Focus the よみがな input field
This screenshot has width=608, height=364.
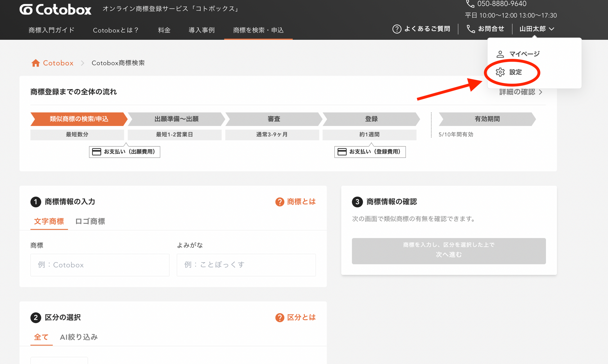(x=246, y=265)
